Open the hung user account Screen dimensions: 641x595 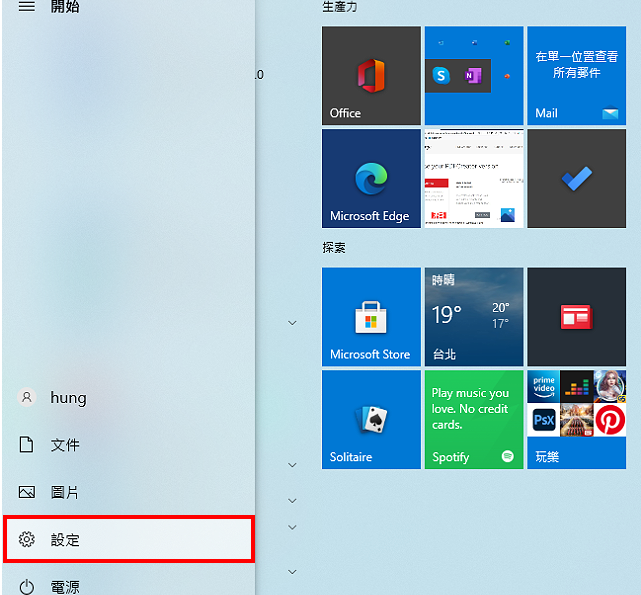(128, 397)
